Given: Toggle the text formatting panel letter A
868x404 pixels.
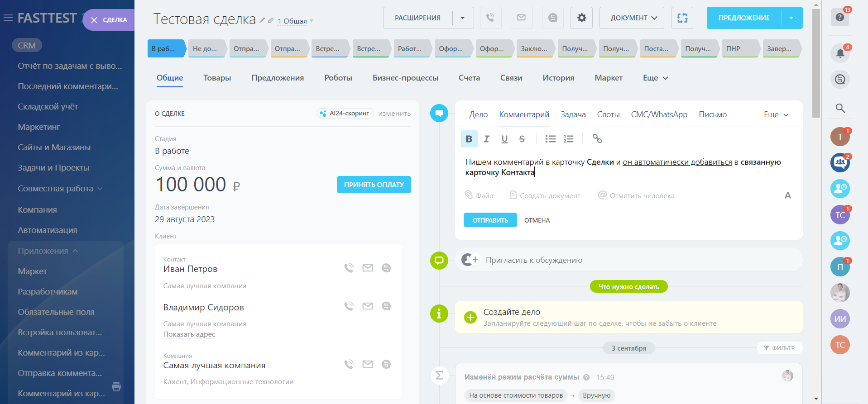Looking at the screenshot, I should tap(787, 195).
